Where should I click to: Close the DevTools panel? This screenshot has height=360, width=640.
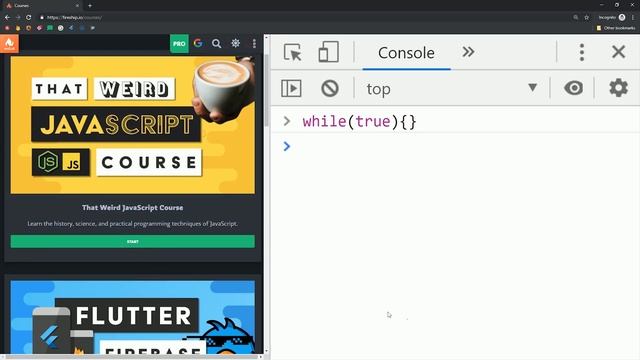click(x=619, y=52)
